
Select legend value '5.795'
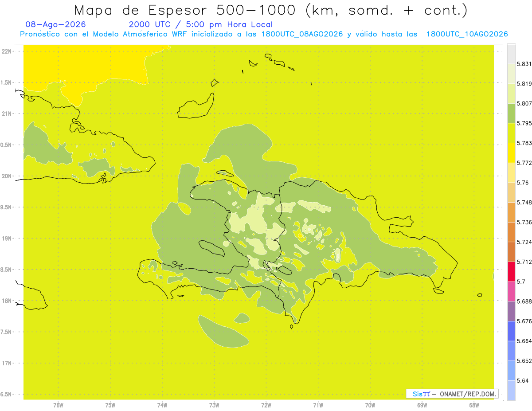(524, 123)
